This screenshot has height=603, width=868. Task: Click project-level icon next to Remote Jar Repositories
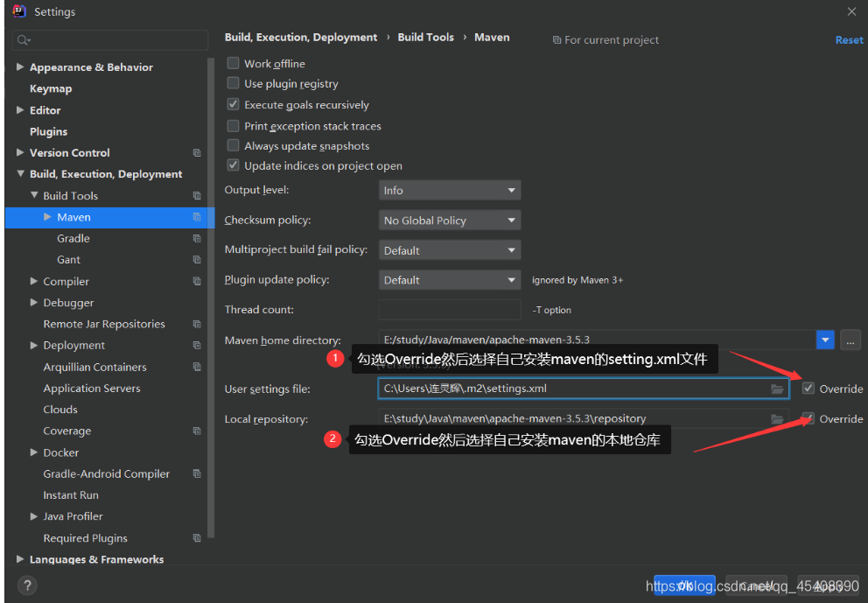[197, 324]
